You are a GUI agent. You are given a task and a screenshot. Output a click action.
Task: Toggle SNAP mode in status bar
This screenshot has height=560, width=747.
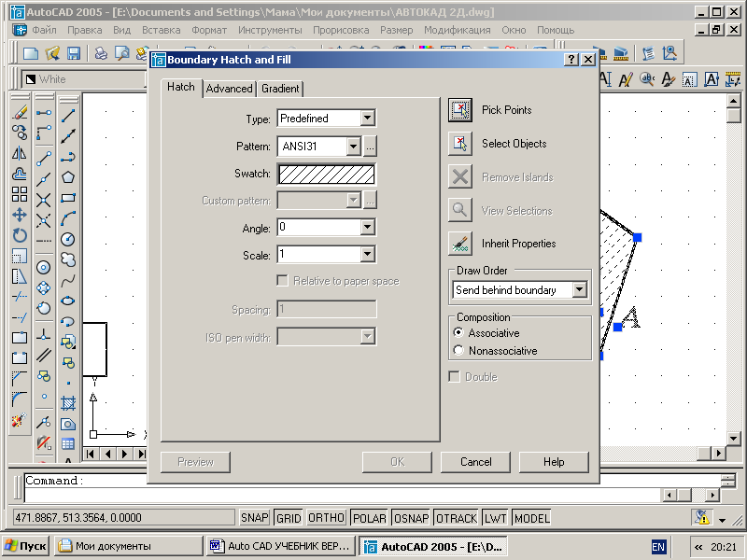click(254, 518)
